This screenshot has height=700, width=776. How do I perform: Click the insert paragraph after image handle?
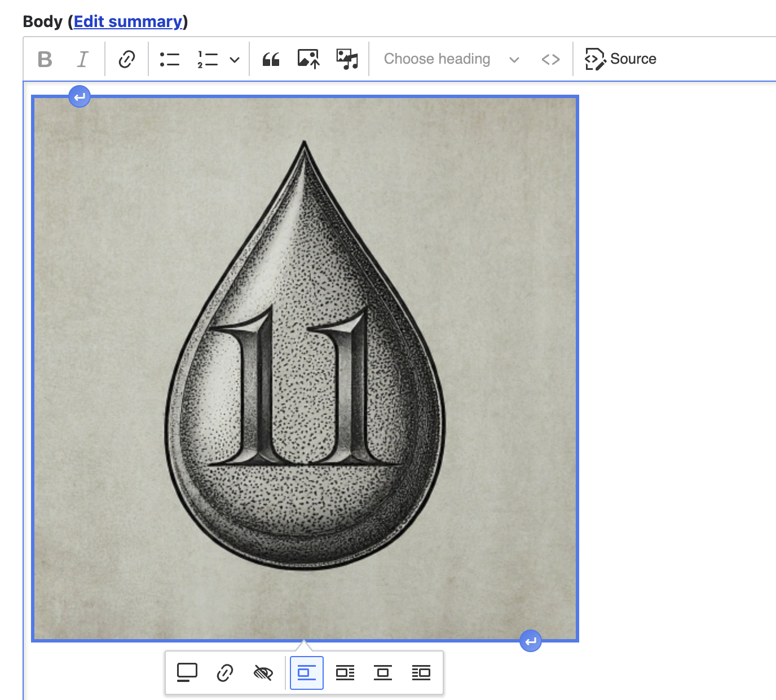point(530,641)
